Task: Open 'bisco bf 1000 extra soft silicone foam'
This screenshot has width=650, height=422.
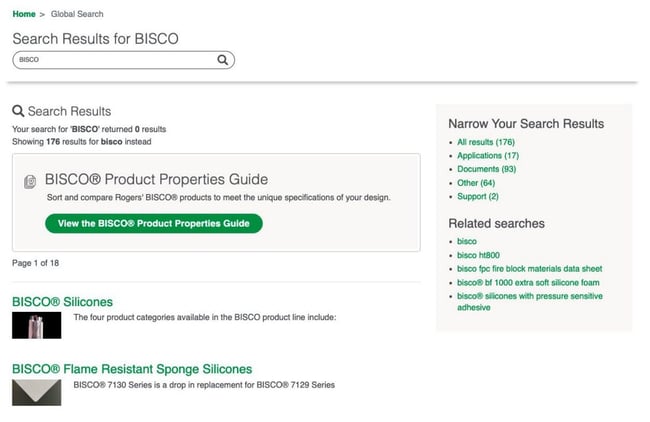Action: pos(528,282)
